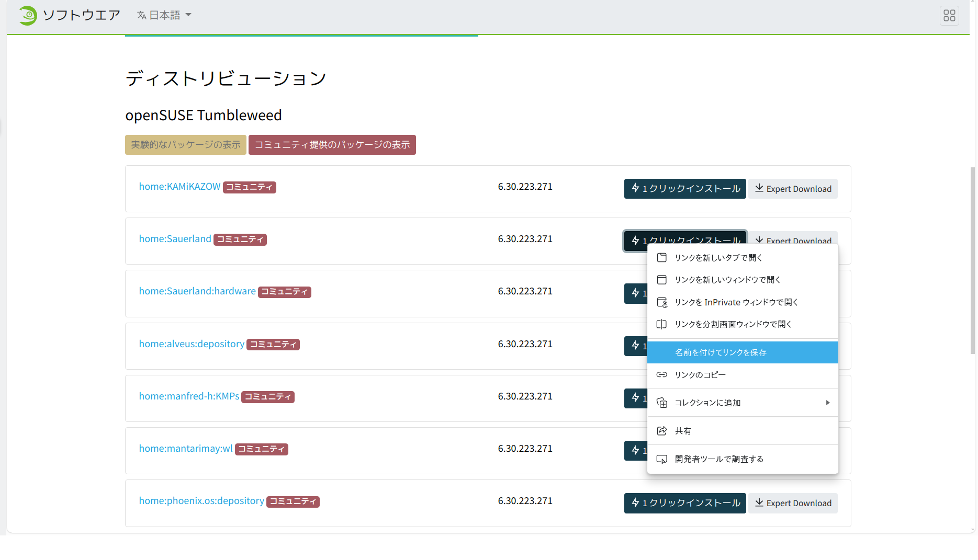Expand the コレクションに追加 submenu arrow

[x=828, y=403]
